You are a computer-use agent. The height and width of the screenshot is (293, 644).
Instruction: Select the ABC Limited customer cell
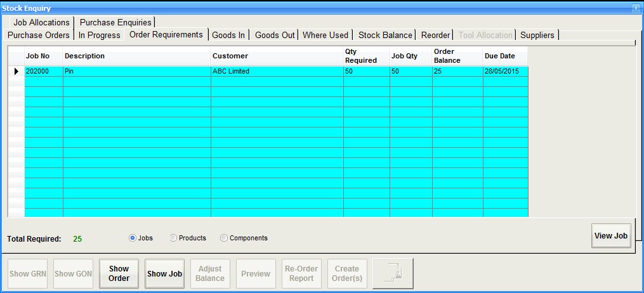277,72
